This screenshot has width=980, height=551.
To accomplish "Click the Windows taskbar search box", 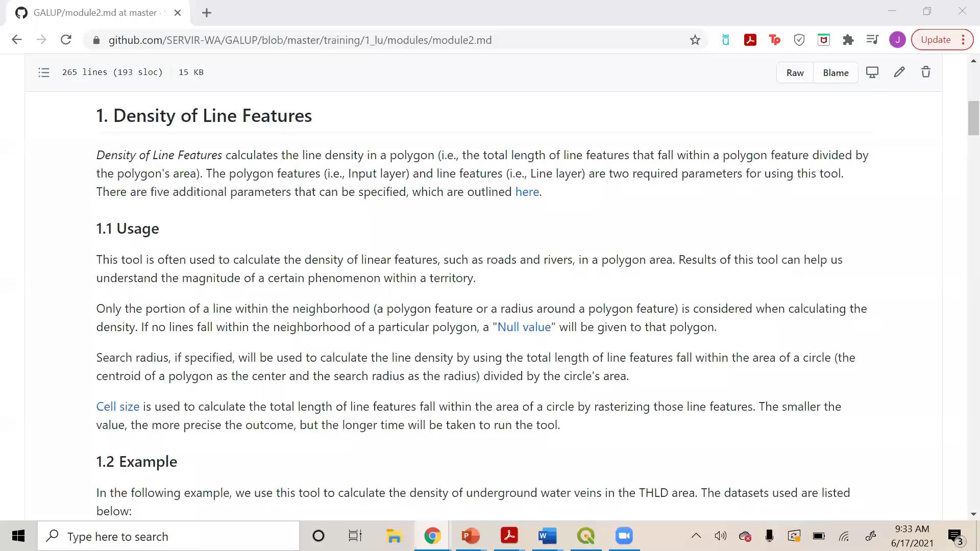I will (x=168, y=536).
